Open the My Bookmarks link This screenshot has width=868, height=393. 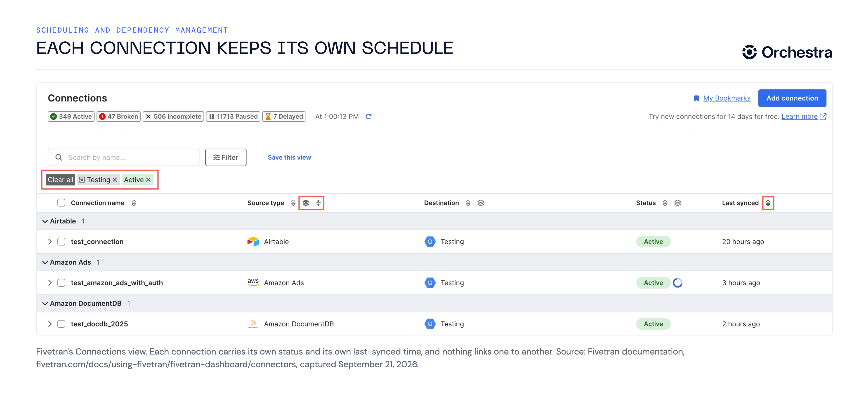tap(726, 98)
